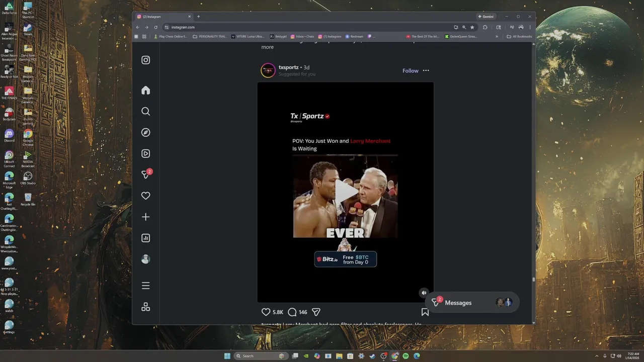Like the txsportz post

click(266, 312)
